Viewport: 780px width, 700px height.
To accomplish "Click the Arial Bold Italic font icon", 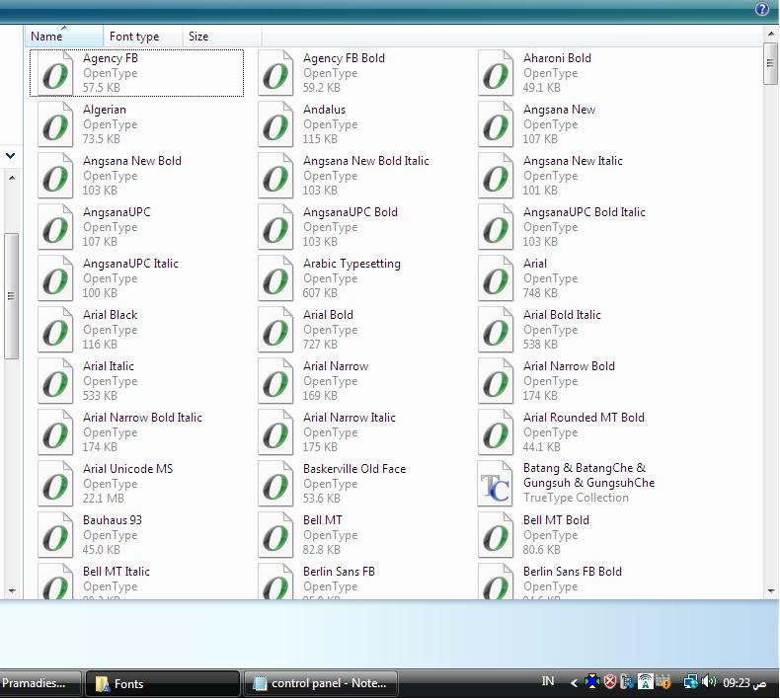I will [496, 330].
